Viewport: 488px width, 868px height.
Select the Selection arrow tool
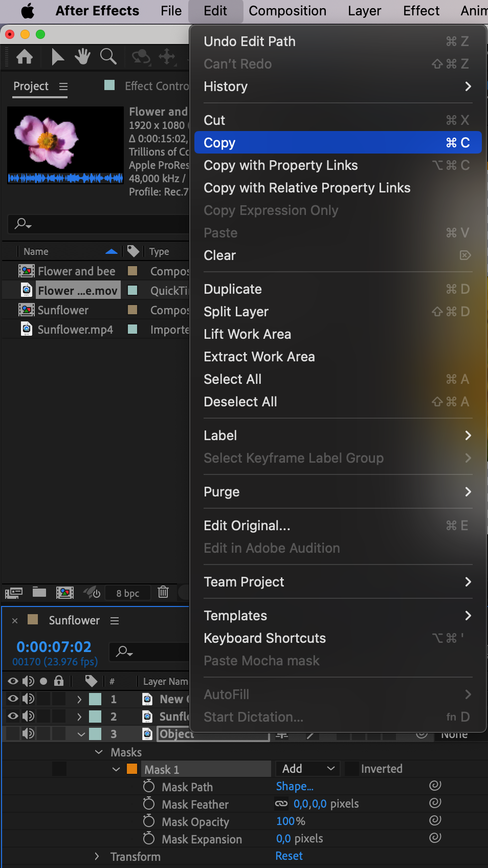pyautogui.click(x=57, y=57)
